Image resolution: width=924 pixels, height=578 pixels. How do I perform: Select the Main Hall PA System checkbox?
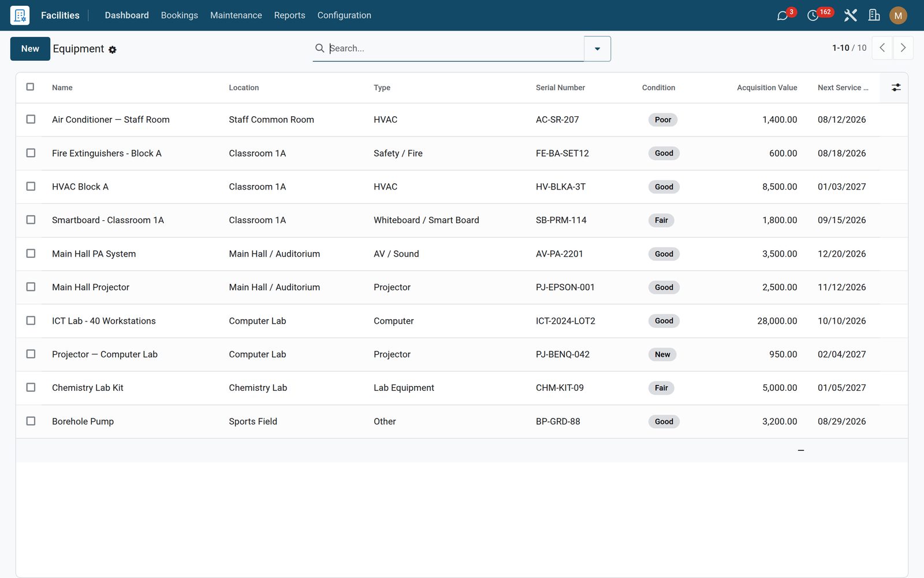tap(31, 253)
